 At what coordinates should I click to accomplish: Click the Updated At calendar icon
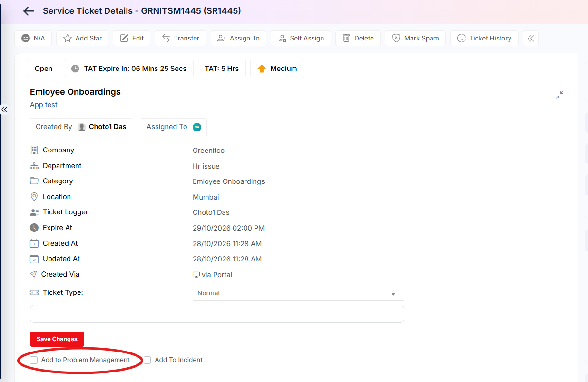(x=34, y=259)
